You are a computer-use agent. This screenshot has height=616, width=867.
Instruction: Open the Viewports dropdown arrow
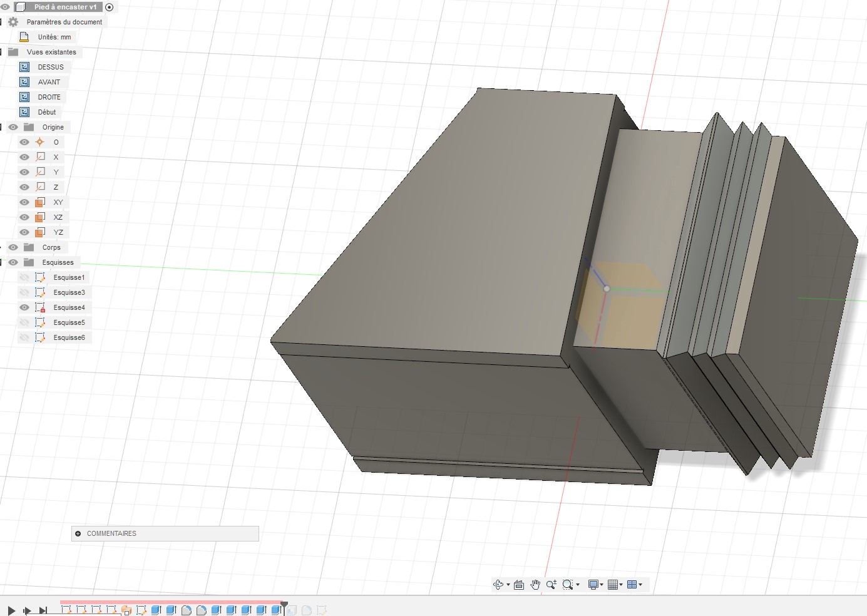(x=640, y=585)
